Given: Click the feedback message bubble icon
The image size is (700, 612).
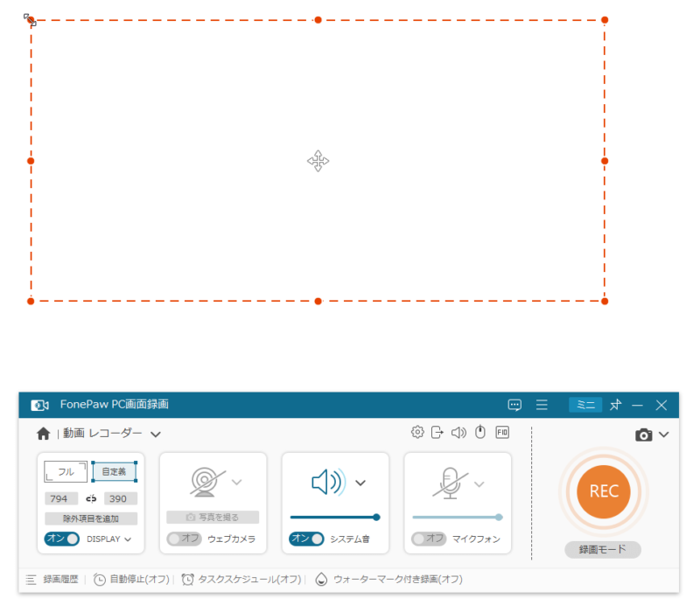Looking at the screenshot, I should click(514, 405).
